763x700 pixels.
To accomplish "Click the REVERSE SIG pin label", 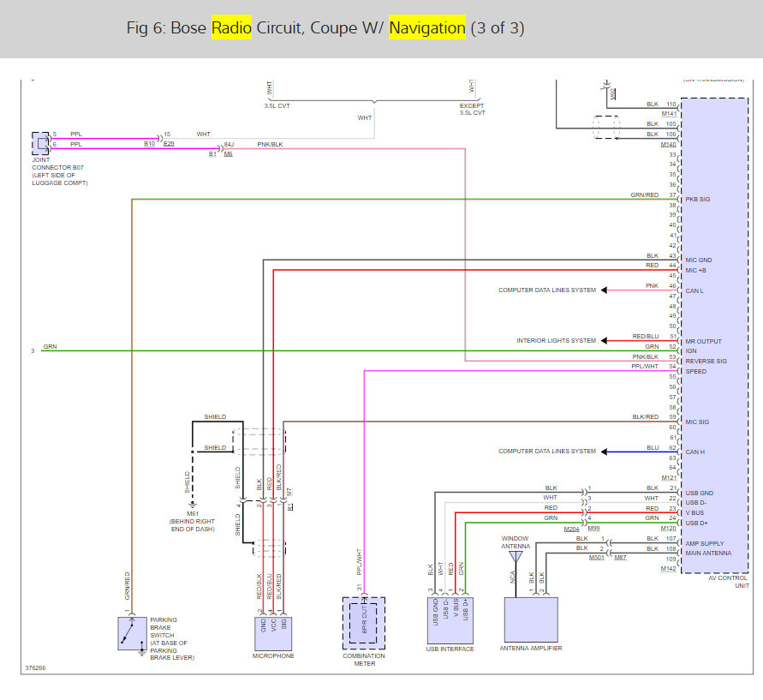I will [x=706, y=362].
